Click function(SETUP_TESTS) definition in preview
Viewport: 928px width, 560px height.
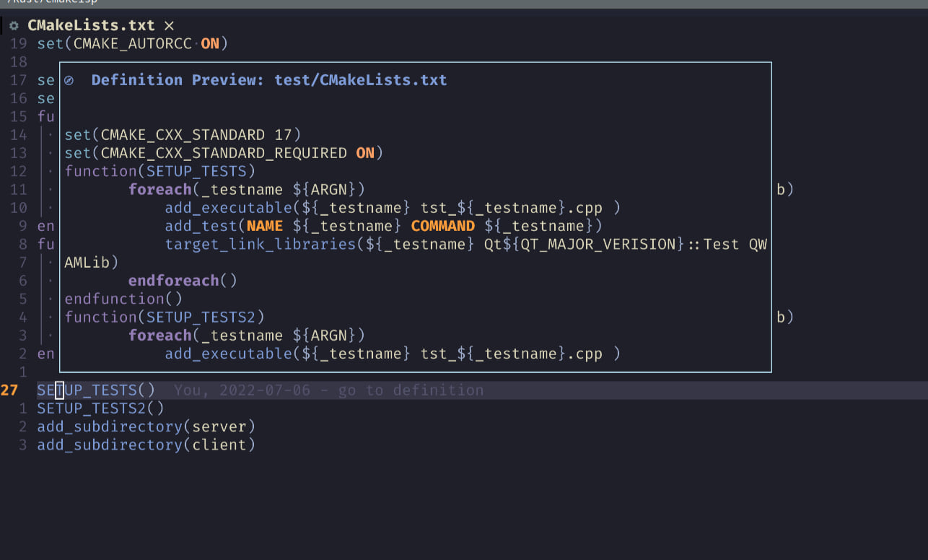click(160, 171)
